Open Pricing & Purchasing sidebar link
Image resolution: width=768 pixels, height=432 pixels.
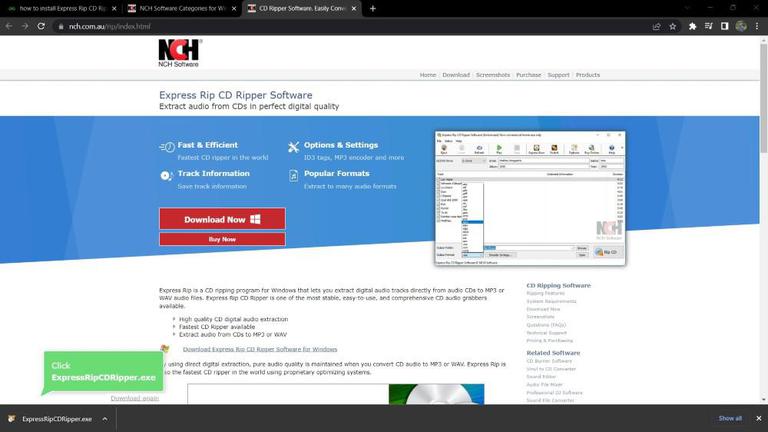550,340
